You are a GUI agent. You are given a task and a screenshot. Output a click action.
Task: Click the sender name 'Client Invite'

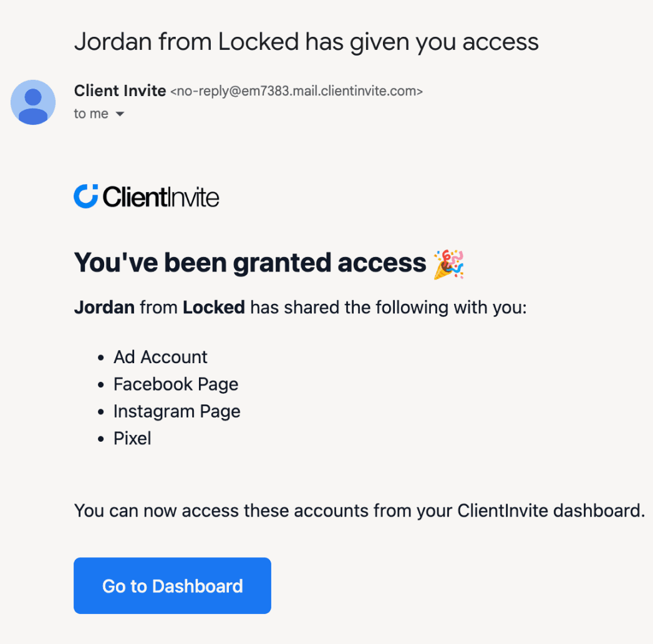(x=120, y=90)
